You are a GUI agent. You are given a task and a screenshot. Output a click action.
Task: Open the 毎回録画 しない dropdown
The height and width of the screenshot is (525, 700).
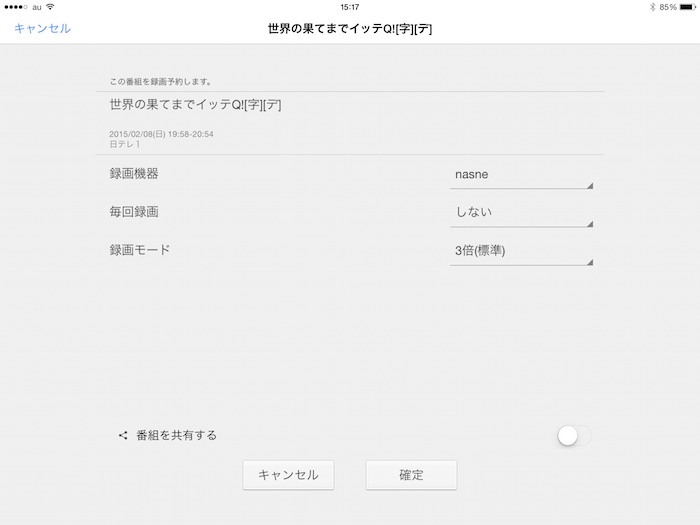tap(522, 213)
